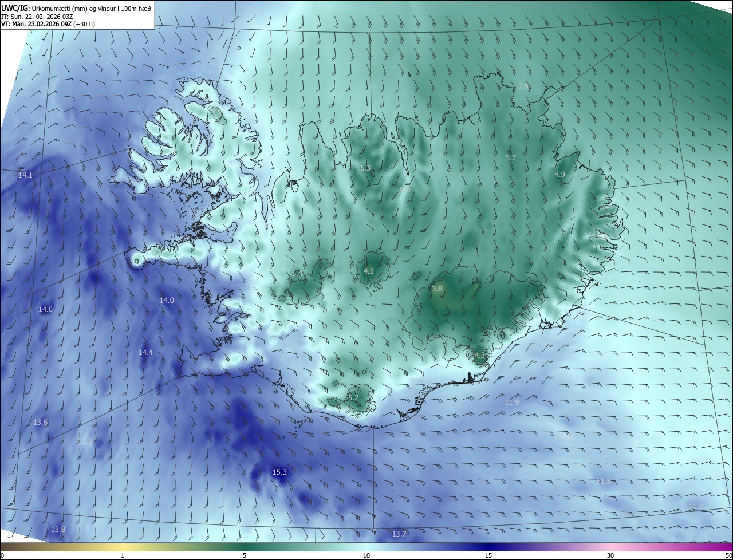
Task: Click the 7.6 value label
Action: tap(523, 86)
